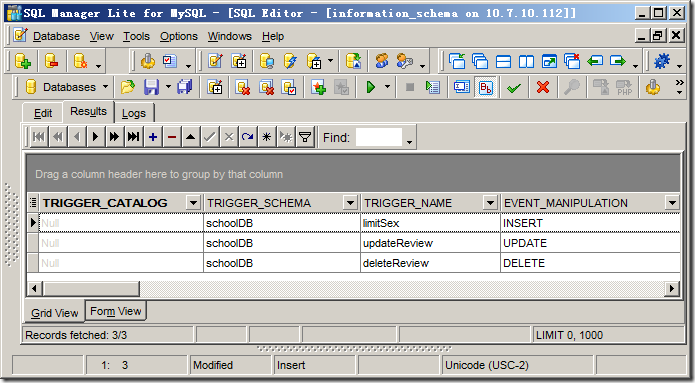
Task: Expand the Save button dropdown arrow
Action: pos(168,87)
